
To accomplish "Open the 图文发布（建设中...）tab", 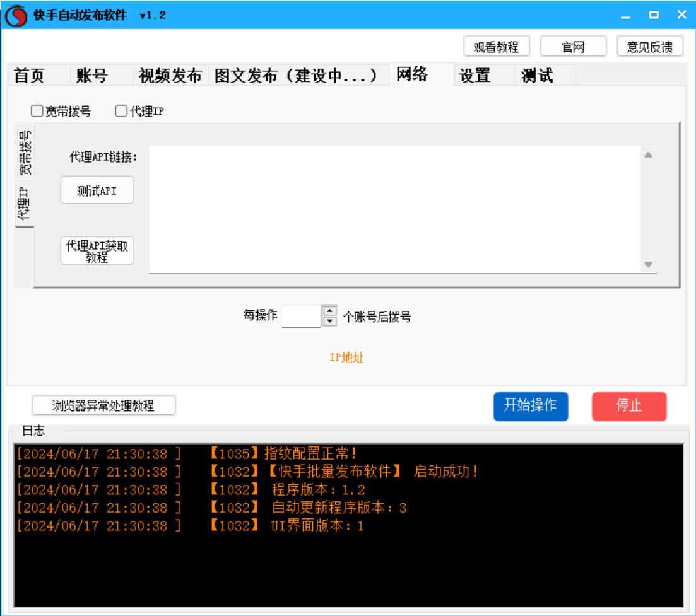I will [298, 75].
